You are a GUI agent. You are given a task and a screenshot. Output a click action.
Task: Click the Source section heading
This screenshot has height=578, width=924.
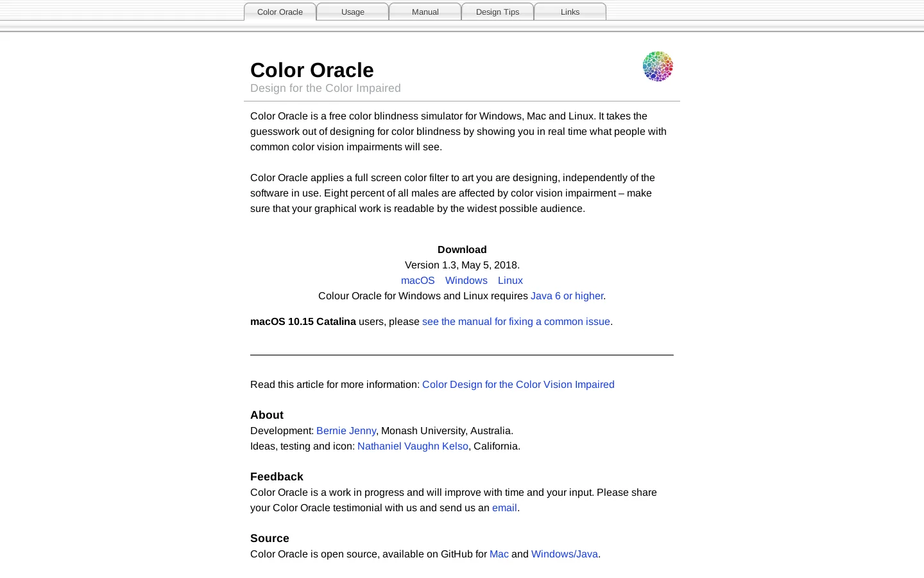[269, 539]
